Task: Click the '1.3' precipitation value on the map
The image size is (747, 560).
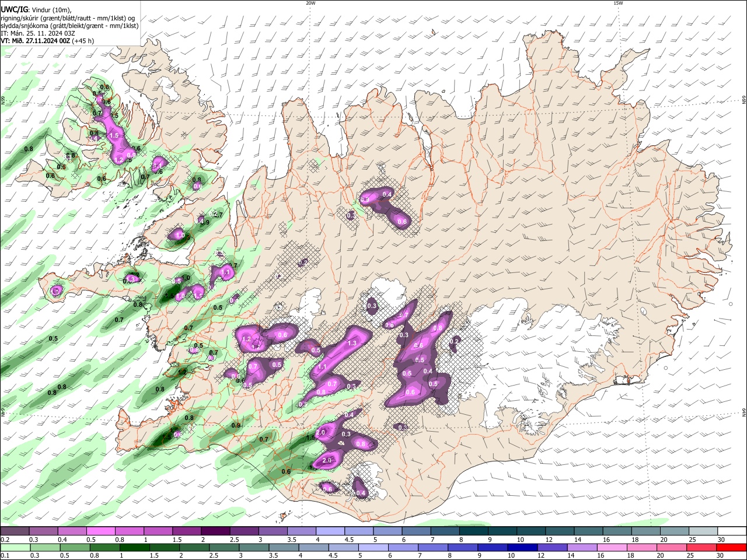Action: (x=352, y=344)
